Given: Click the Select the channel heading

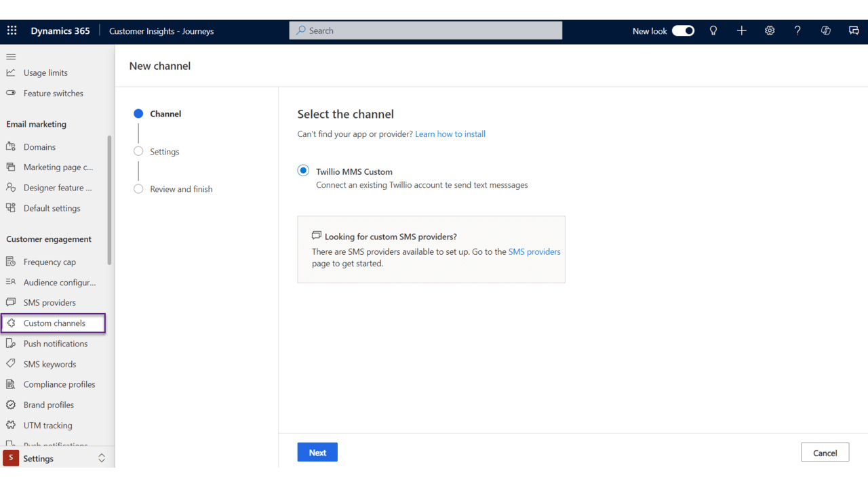Looking at the screenshot, I should [346, 114].
